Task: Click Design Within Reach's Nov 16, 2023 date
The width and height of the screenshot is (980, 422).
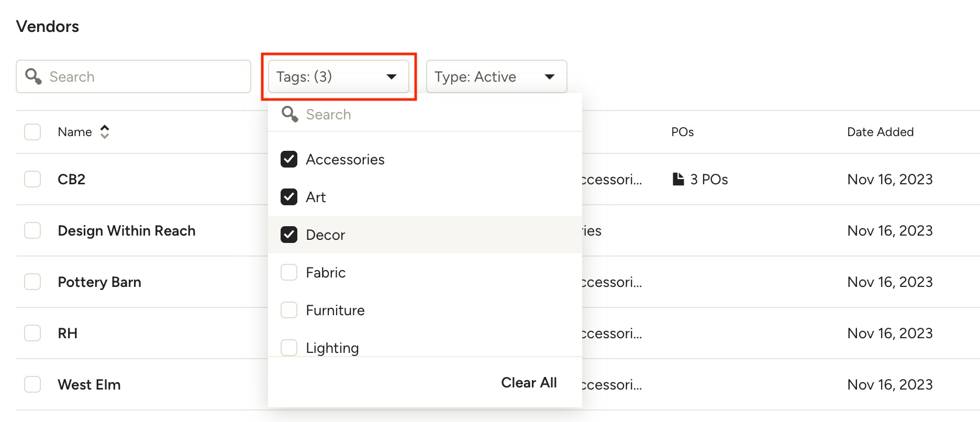Action: pyautogui.click(x=890, y=230)
